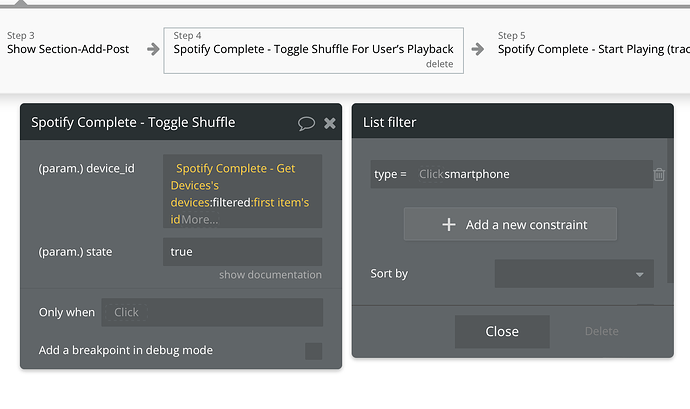Click the state parameter field showing true

(x=242, y=252)
